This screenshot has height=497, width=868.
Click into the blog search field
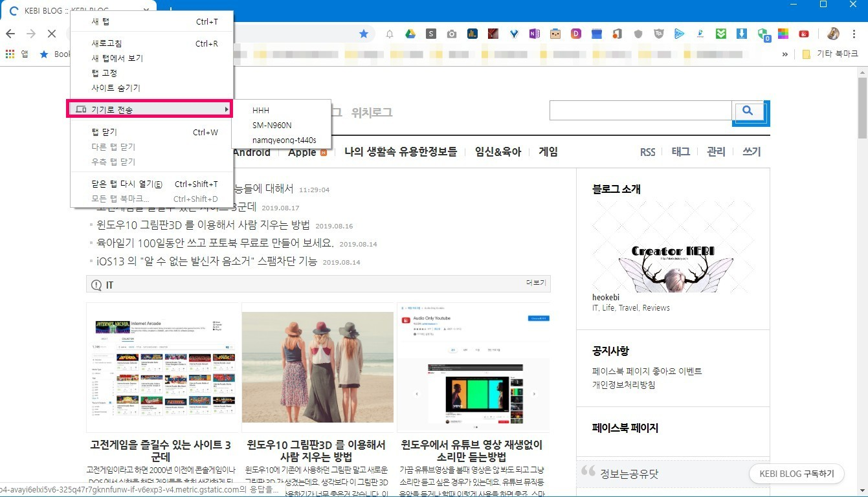click(640, 111)
